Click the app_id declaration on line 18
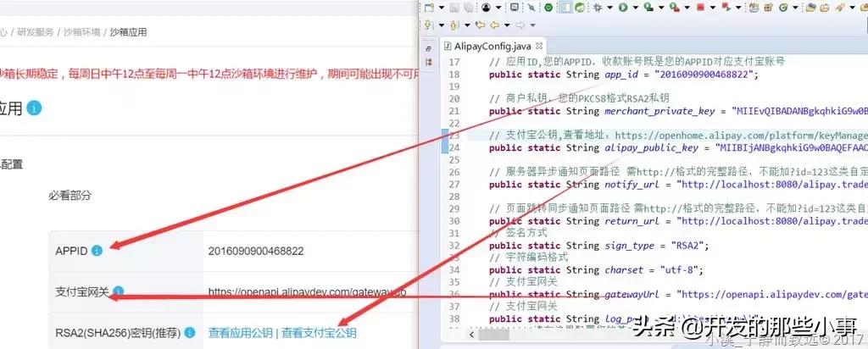The width and height of the screenshot is (868, 349). pyautogui.click(x=624, y=74)
